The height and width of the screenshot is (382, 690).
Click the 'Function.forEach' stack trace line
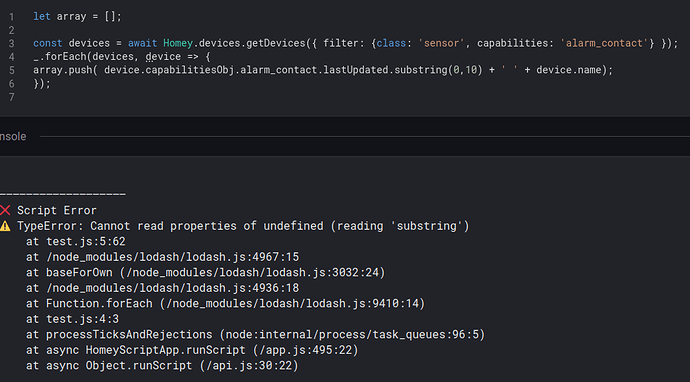(225, 303)
